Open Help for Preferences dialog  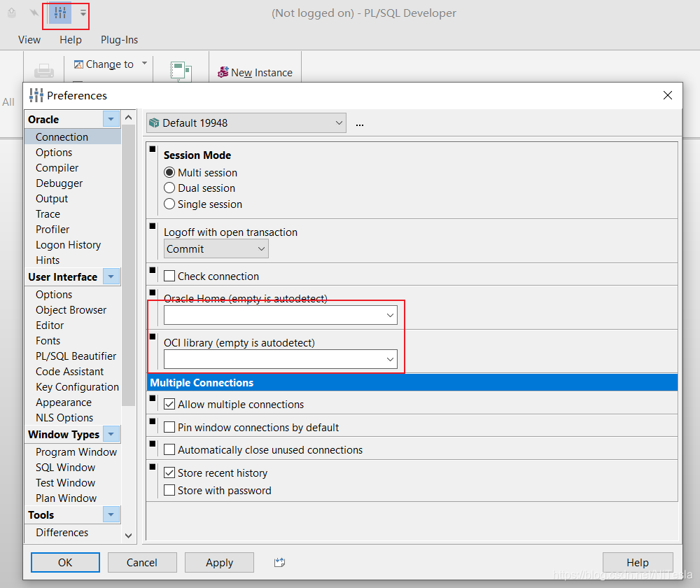point(638,563)
